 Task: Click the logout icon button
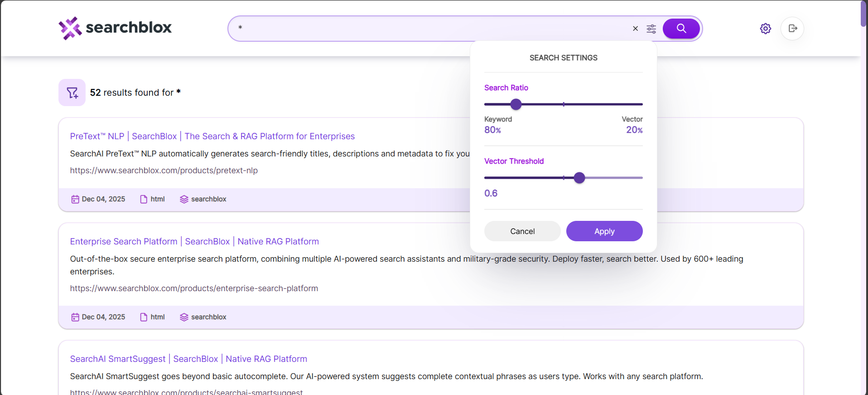pyautogui.click(x=792, y=29)
